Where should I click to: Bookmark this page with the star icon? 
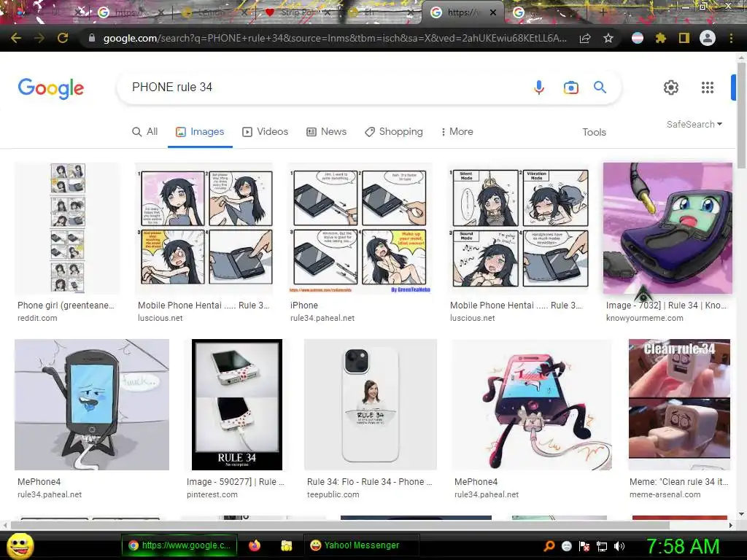[608, 38]
